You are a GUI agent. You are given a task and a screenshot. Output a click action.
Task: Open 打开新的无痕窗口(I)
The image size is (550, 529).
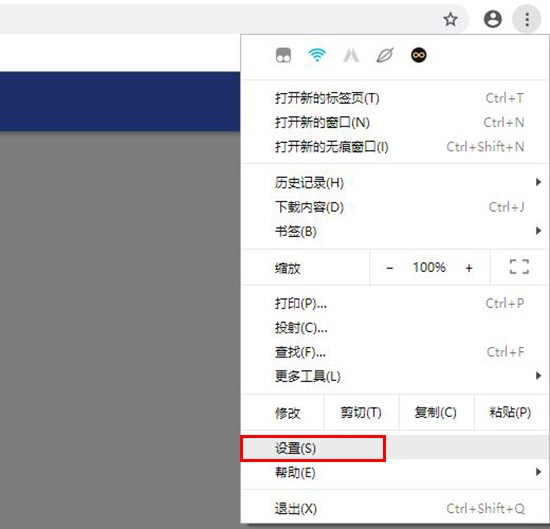click(395, 147)
